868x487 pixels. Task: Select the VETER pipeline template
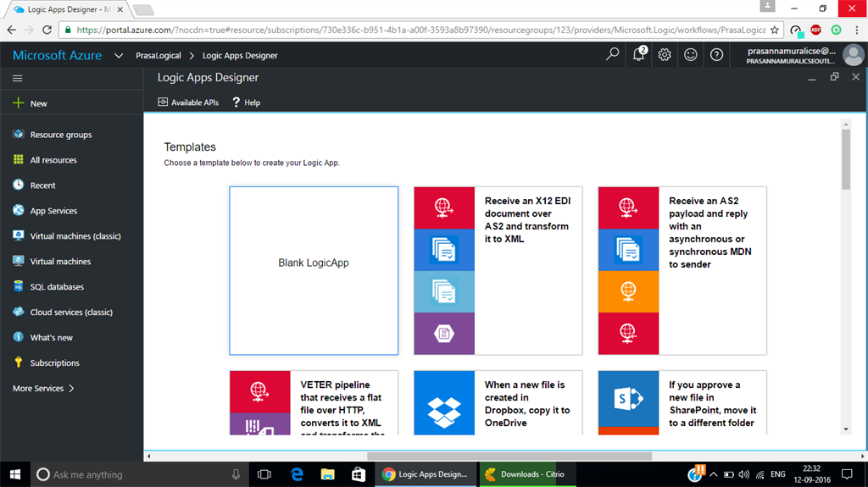pyautogui.click(x=314, y=403)
